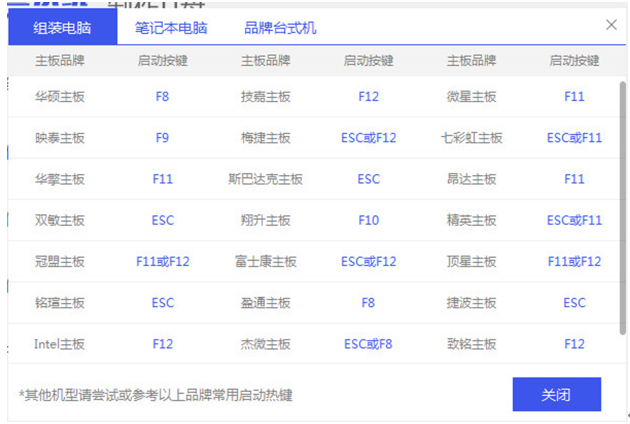Switch to the 组装电脑 tab
This screenshot has width=630, height=424.
[61, 27]
